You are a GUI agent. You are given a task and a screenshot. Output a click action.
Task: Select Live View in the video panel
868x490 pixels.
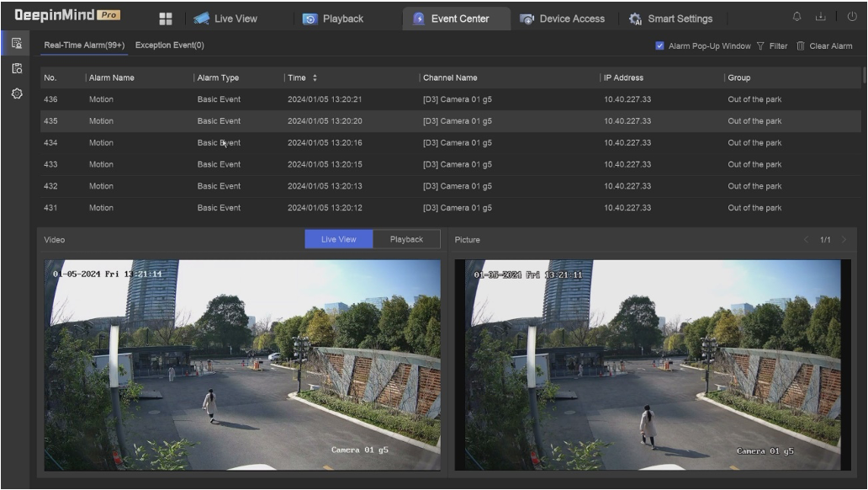coord(339,240)
